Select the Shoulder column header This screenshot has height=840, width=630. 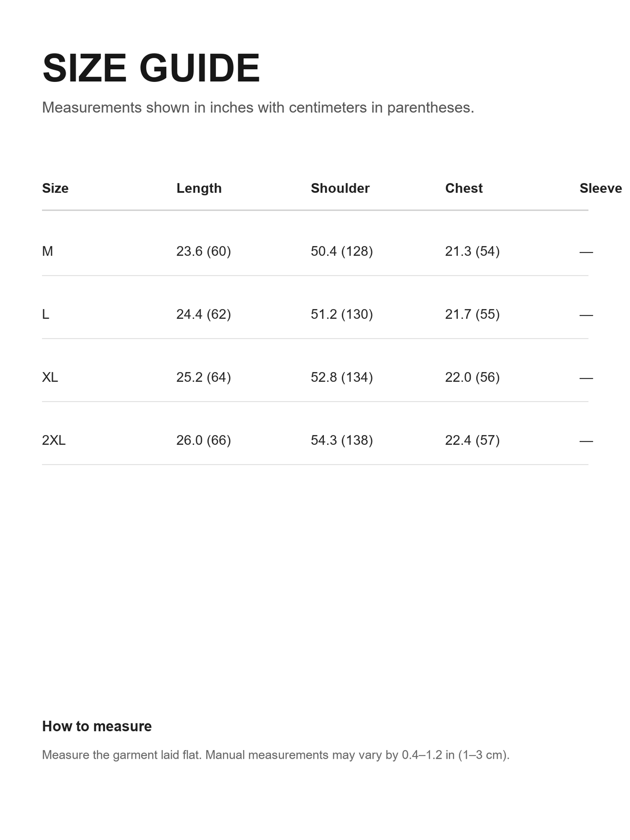340,188
